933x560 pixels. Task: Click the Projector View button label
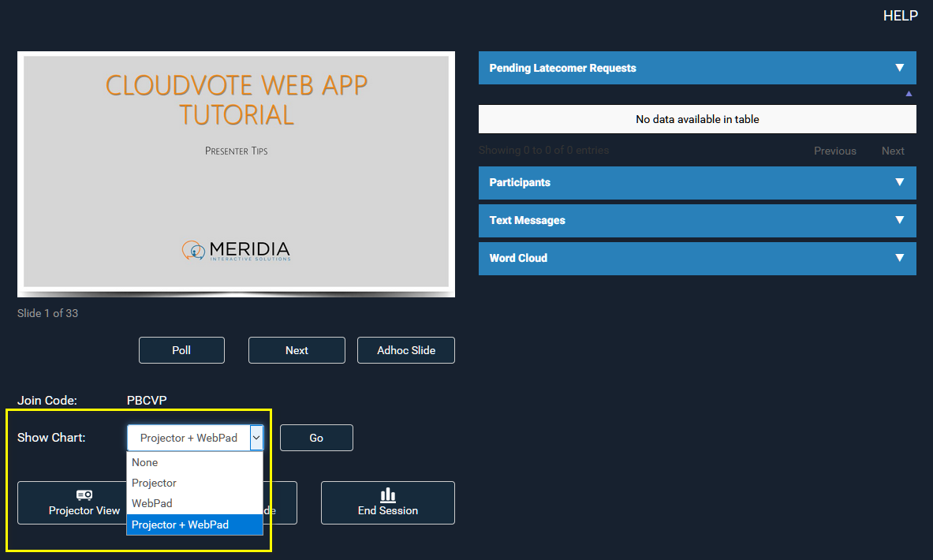pyautogui.click(x=84, y=510)
